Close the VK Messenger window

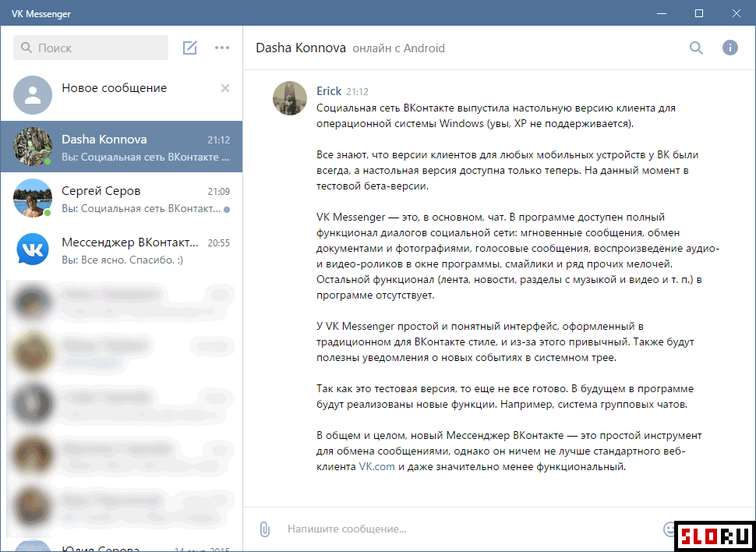coord(737,13)
